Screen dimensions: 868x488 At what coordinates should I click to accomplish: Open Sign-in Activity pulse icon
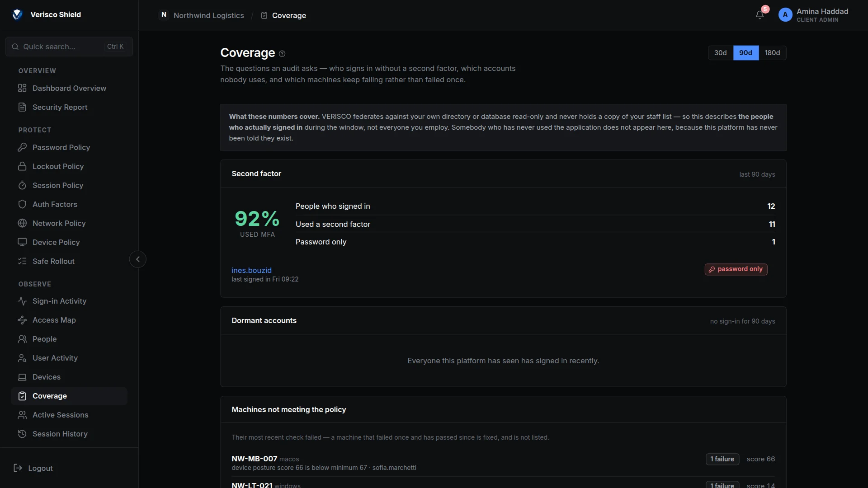pyautogui.click(x=22, y=301)
